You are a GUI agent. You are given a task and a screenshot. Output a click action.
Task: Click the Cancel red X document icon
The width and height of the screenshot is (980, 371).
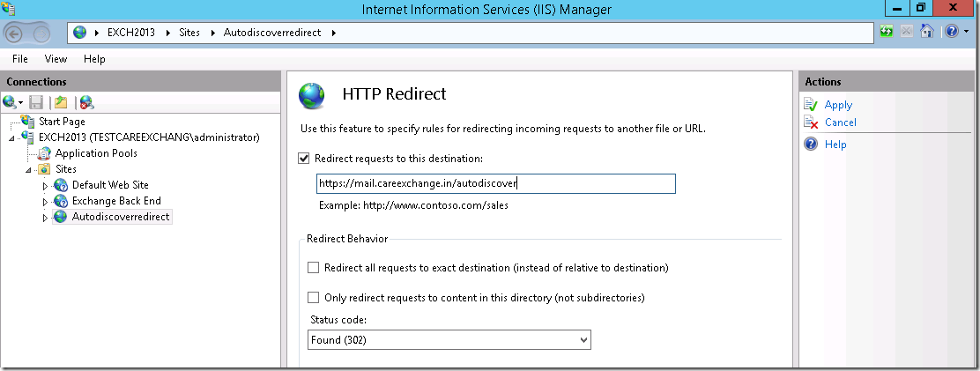pyautogui.click(x=811, y=122)
